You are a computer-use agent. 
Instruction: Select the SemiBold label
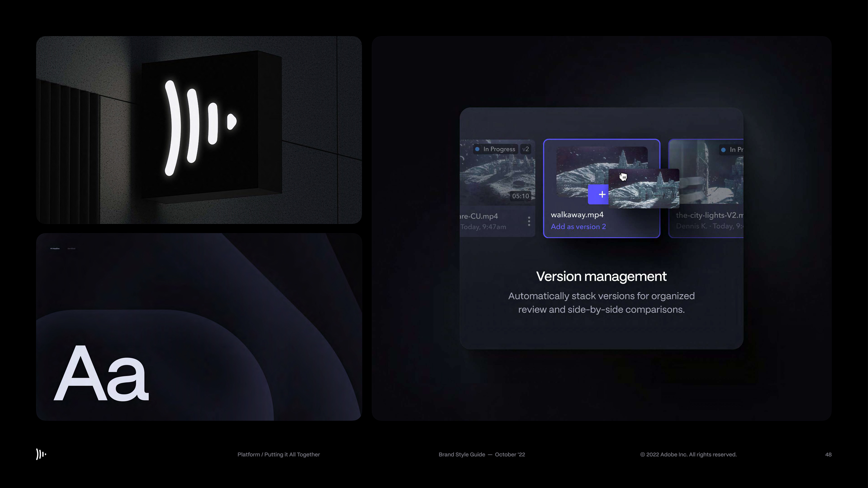point(71,249)
